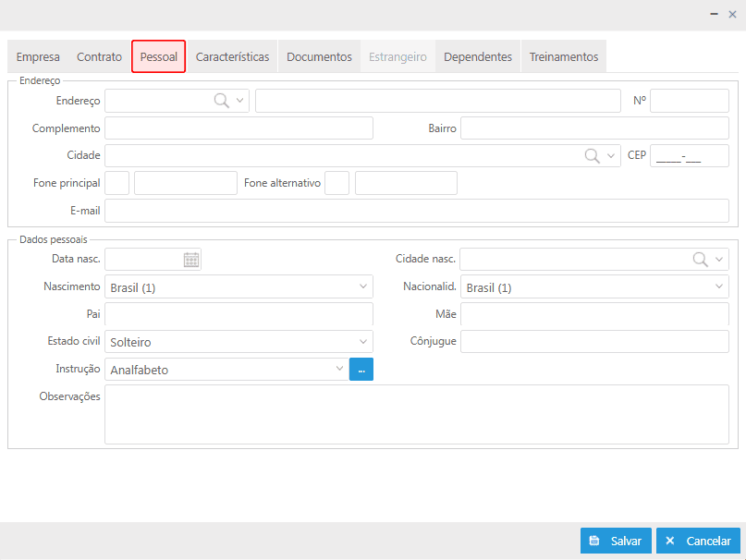Expand the Endereço type dropdown arrow

tap(239, 101)
